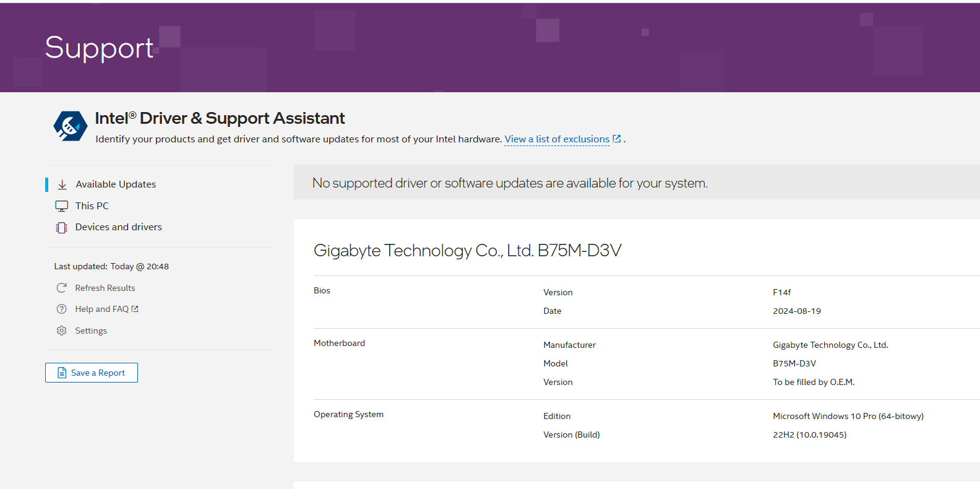Click the external link icon beside Help and FAQ
Screen dimensions: 980x489
pos(135,309)
